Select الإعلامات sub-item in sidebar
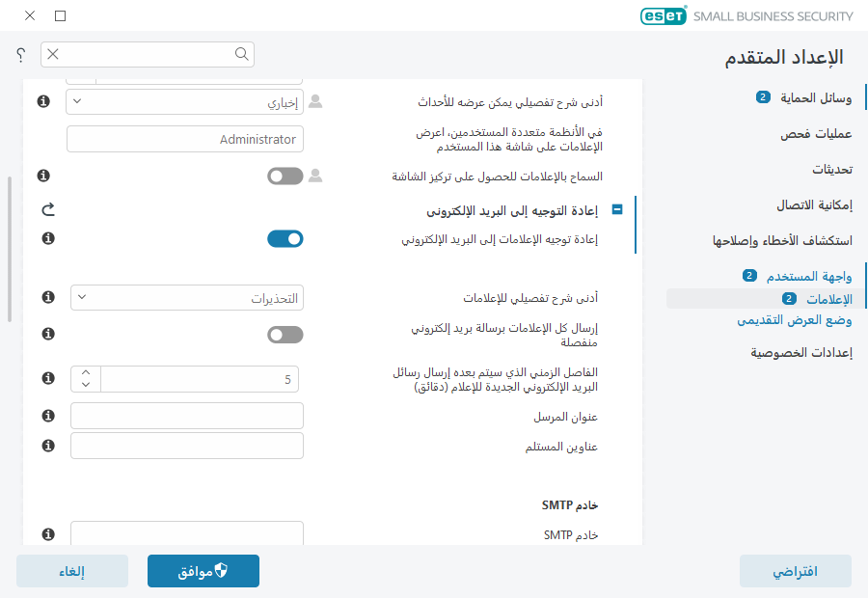Viewport: 868px width, 598px height. click(829, 299)
